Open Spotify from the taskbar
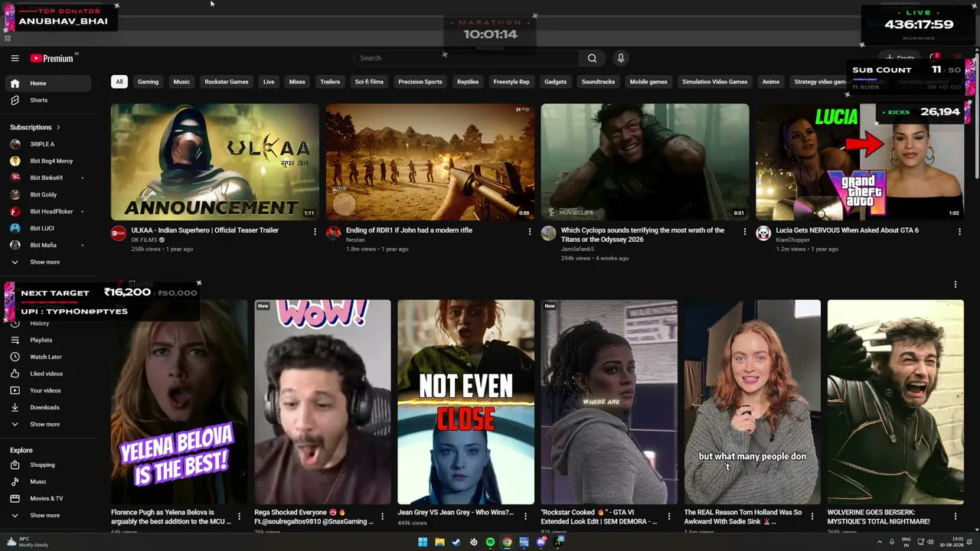980x551 pixels. (490, 543)
